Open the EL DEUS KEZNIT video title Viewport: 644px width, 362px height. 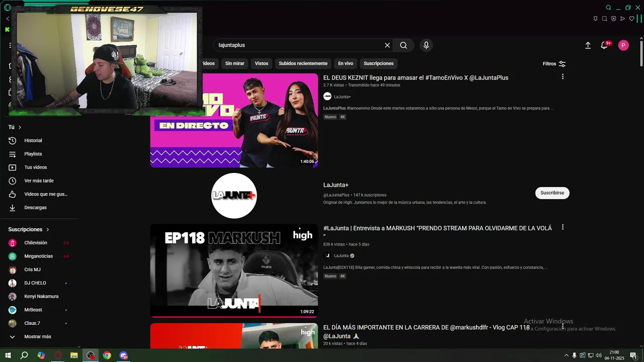pyautogui.click(x=416, y=78)
